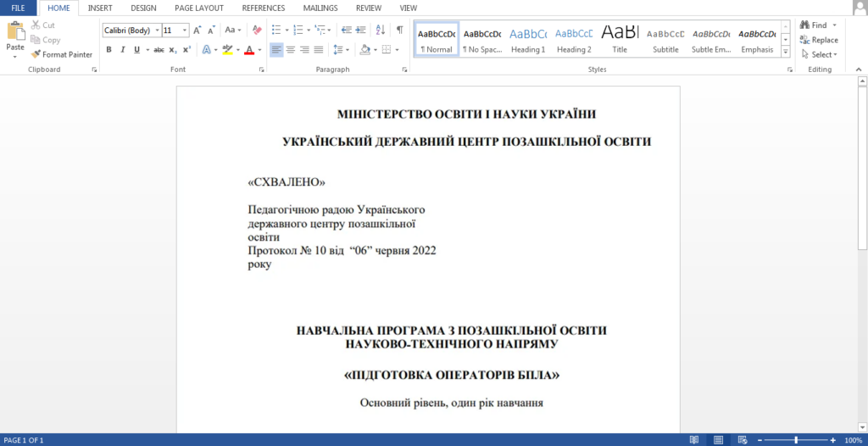Open the font name dropdown
The image size is (868, 446).
tap(157, 31)
